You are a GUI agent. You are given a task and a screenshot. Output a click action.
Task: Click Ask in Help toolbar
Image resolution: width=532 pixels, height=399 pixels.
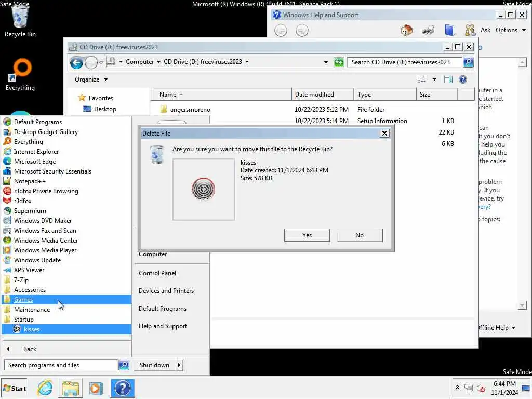point(486,30)
